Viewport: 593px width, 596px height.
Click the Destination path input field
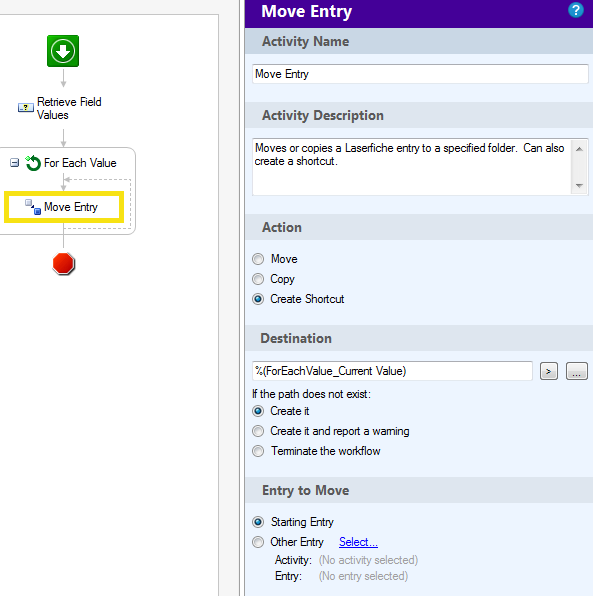point(392,371)
